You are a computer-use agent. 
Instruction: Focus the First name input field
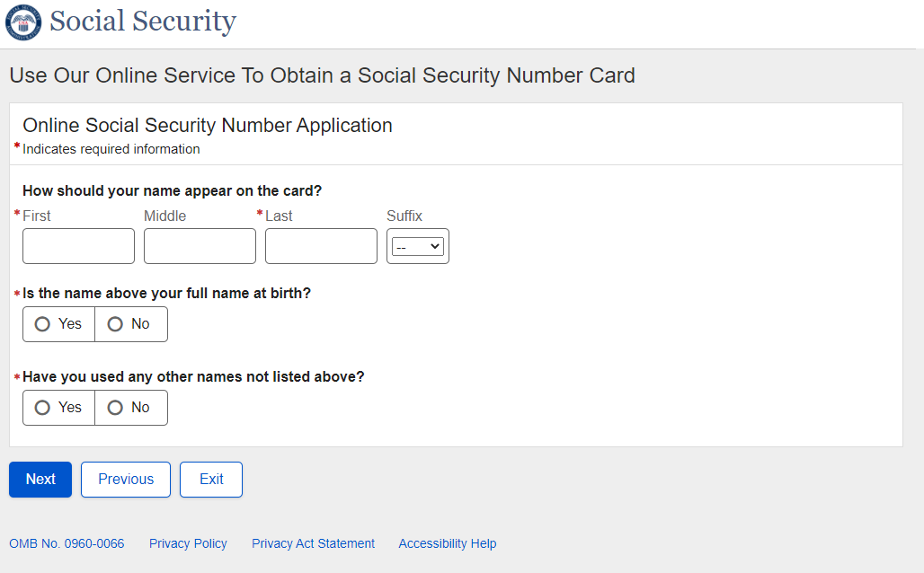click(x=78, y=246)
